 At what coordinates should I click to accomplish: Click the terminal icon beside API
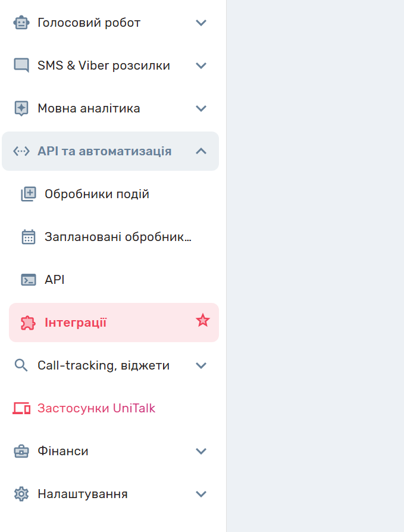point(29,280)
